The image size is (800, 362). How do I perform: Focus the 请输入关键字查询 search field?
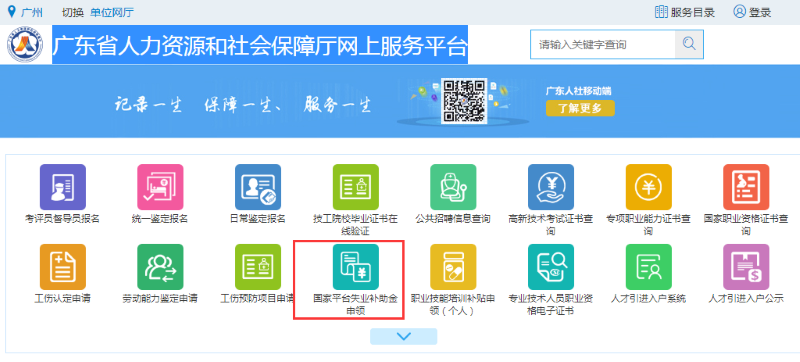click(603, 44)
